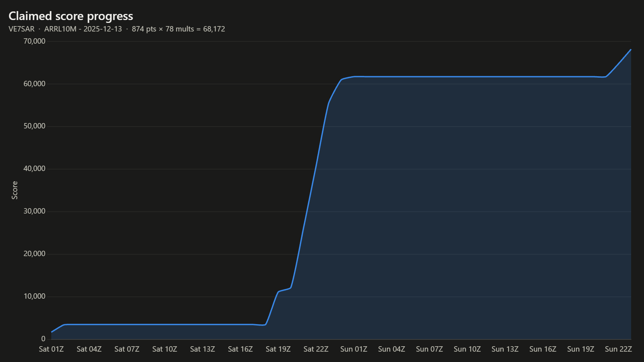Viewport: 644px width, 362px height.
Task: Click the 'ARRL10M - 2025-12-13' contest label
Action: click(83, 29)
